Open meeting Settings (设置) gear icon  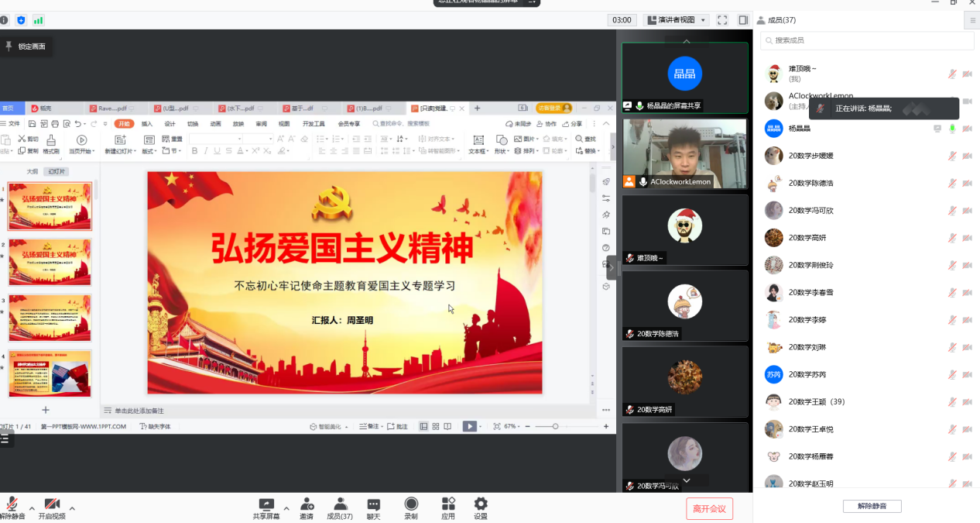[x=481, y=504]
